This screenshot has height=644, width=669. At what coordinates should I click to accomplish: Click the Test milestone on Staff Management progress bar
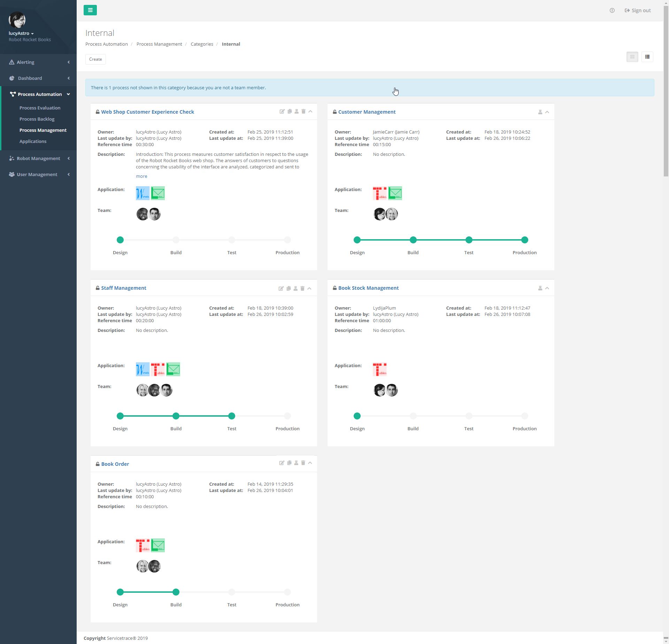pyautogui.click(x=232, y=416)
